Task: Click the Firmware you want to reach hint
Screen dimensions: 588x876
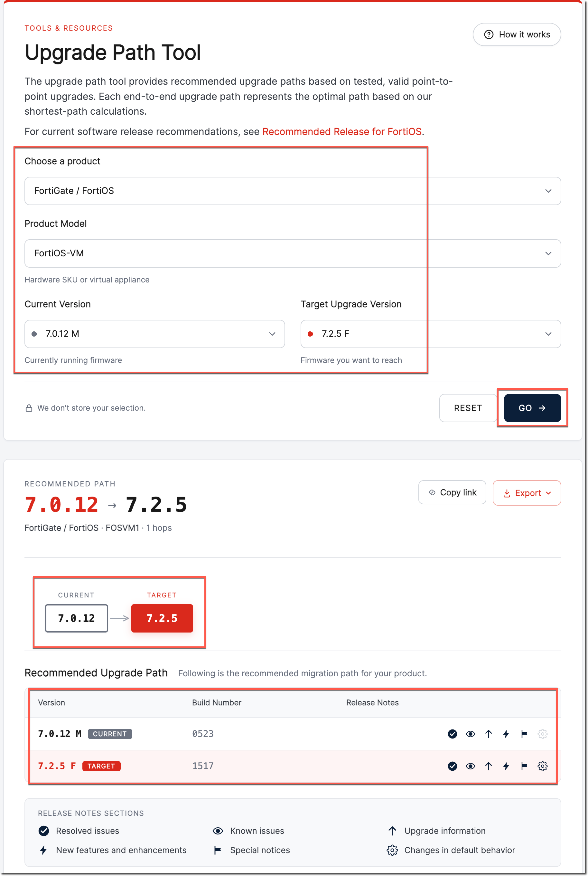Action: pyautogui.click(x=351, y=360)
